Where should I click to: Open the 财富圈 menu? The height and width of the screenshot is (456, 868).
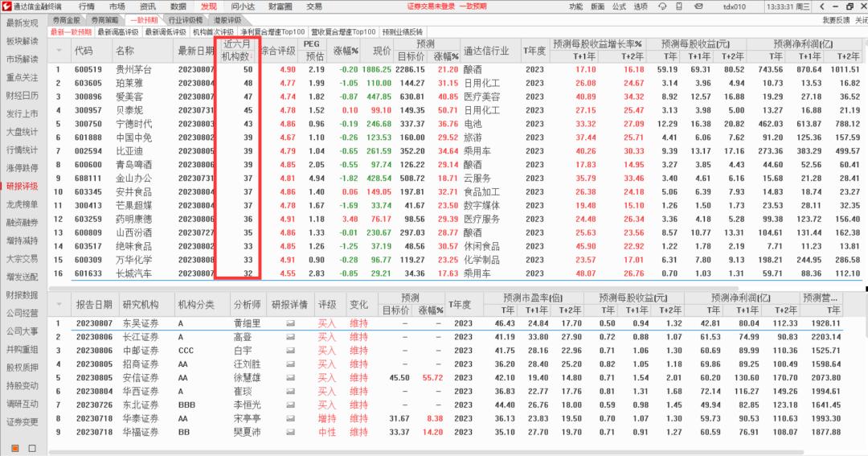click(x=280, y=6)
